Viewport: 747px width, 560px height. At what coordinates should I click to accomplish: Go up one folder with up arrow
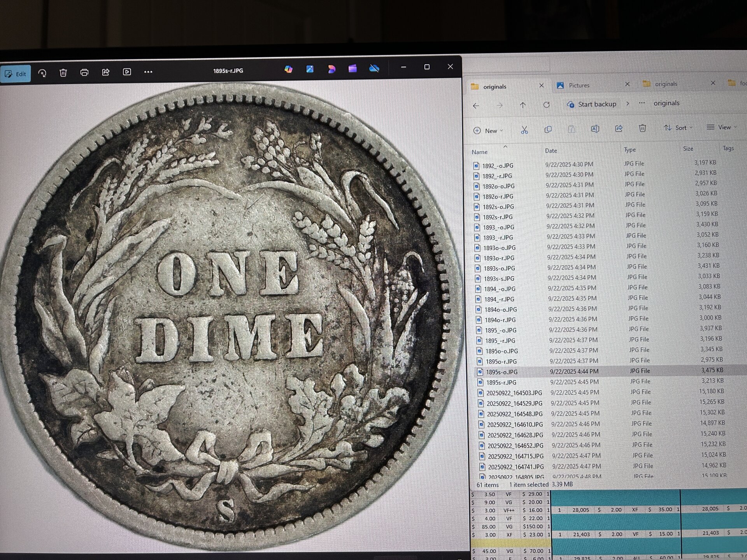[x=523, y=105]
